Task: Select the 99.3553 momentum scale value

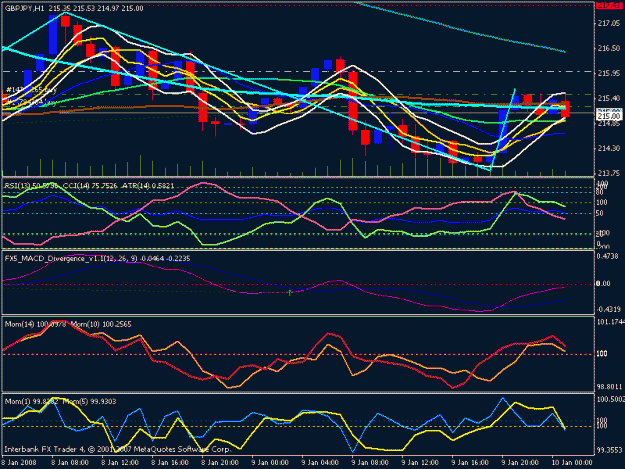Action: coord(609,450)
